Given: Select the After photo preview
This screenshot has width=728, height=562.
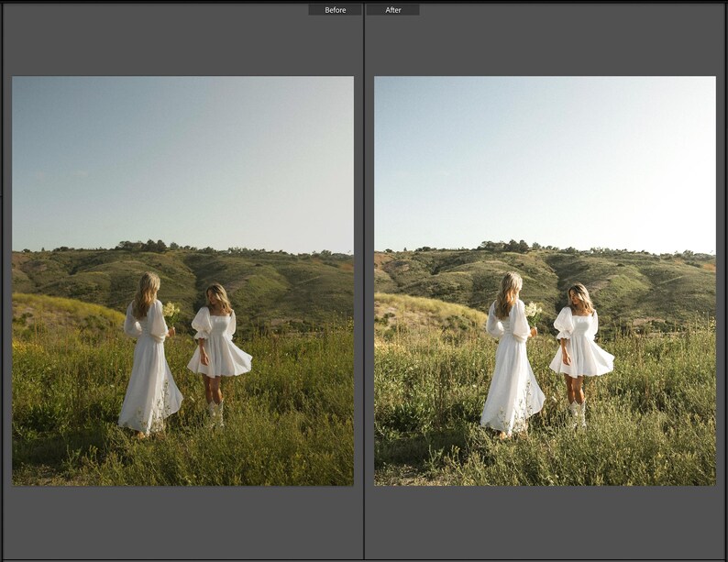Looking at the screenshot, I should click(545, 281).
